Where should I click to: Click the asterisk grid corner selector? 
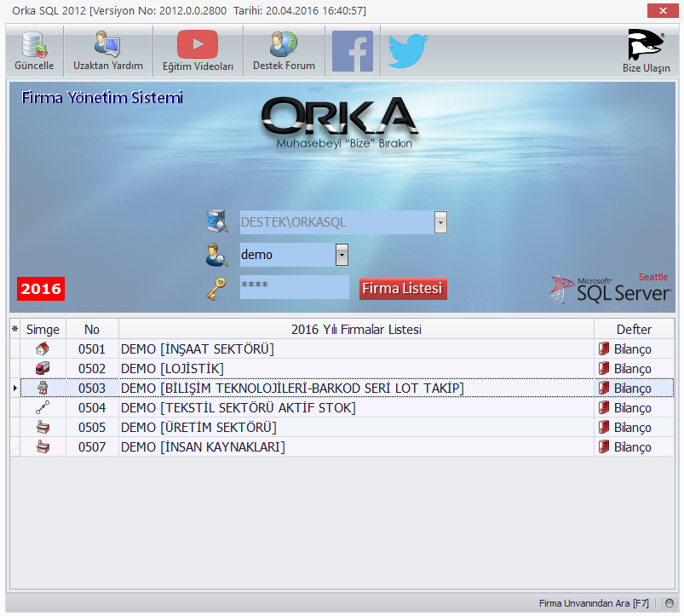point(14,329)
